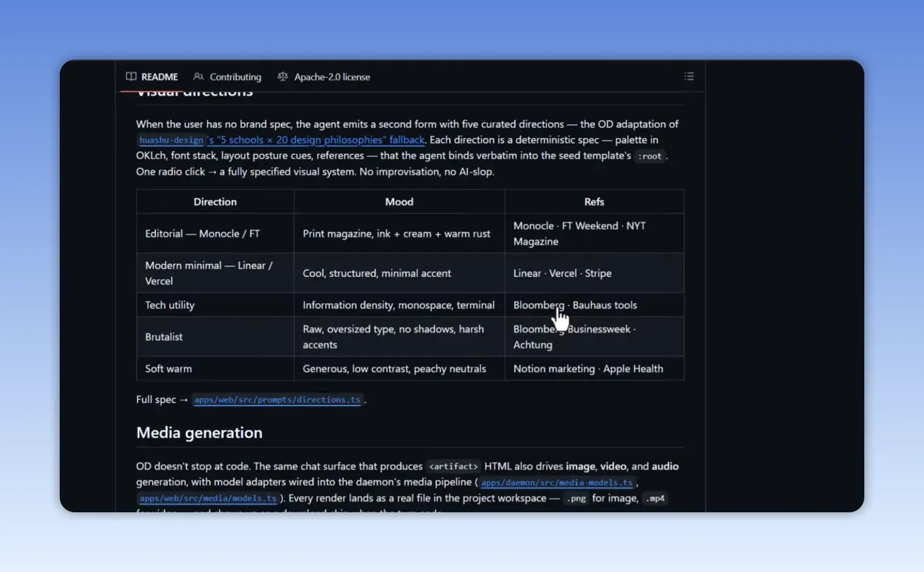Open the Apache-2.0 license tab
924x572 pixels.
tap(324, 77)
